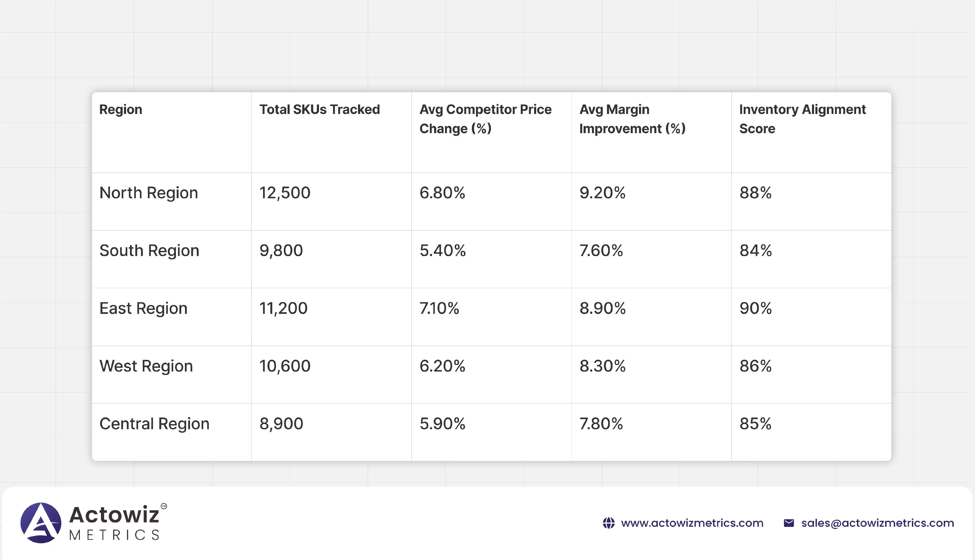Click the Actowiz Metrics brand name text
Viewport: 975px width, 560px height.
click(114, 522)
